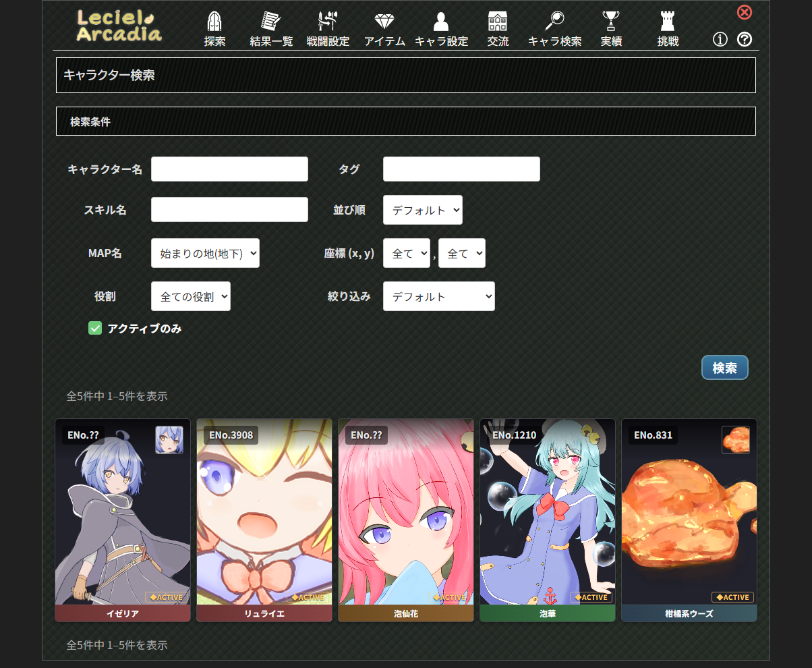Image resolution: width=812 pixels, height=668 pixels.
Task: Click ACTIVE badge on 泡華 card
Action: click(x=591, y=597)
